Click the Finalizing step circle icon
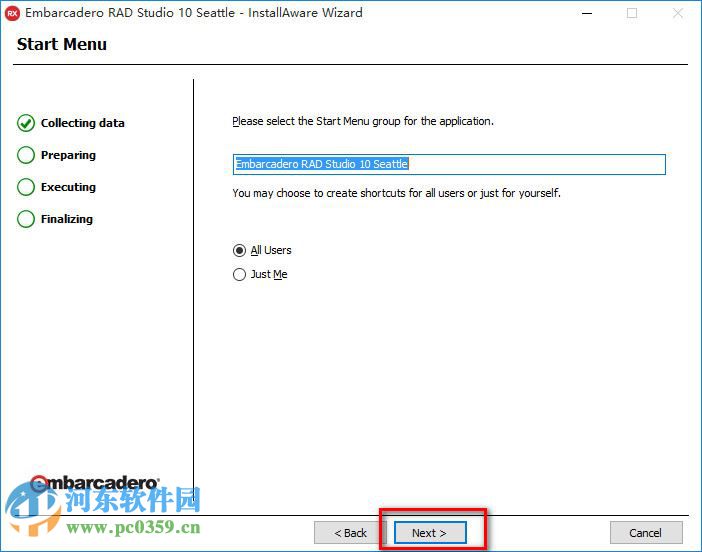Image resolution: width=702 pixels, height=552 pixels. click(26, 219)
